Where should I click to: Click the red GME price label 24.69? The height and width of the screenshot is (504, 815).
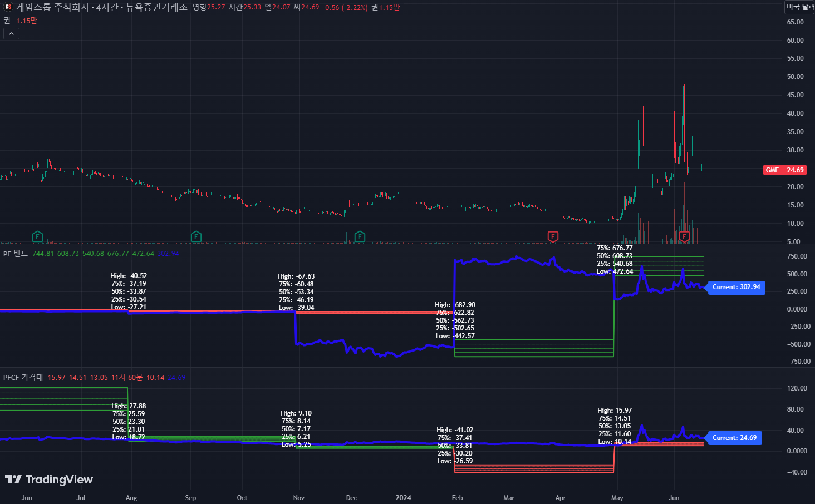click(784, 170)
